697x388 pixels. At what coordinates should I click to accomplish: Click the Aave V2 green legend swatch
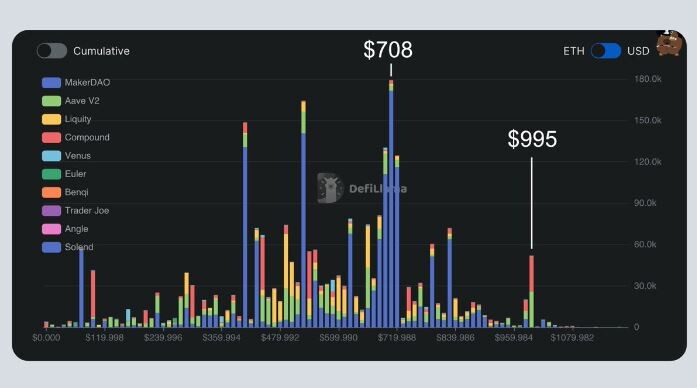[x=51, y=101]
